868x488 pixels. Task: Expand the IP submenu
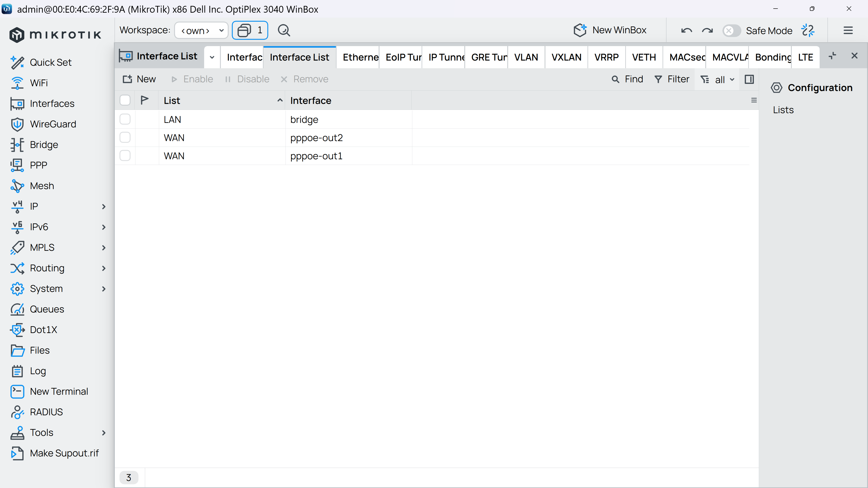pyautogui.click(x=104, y=206)
